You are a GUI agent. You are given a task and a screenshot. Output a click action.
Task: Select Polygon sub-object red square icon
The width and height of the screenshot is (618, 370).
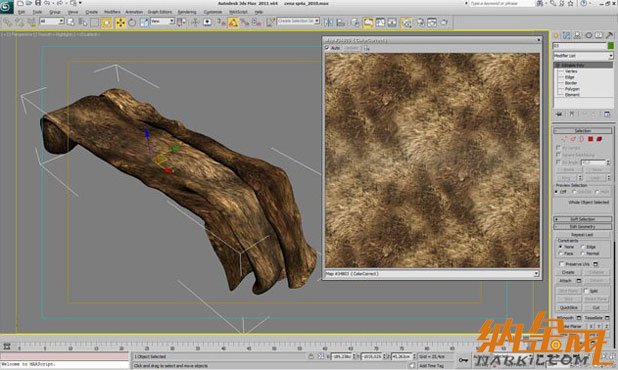pyautogui.click(x=590, y=139)
